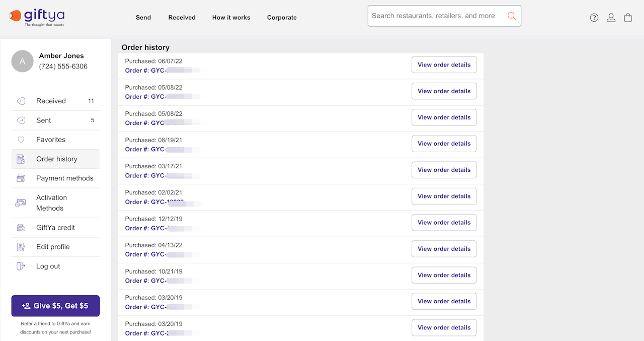Screen dimensions: 644x341
Task: Open the user account icon
Action: [x=611, y=18]
